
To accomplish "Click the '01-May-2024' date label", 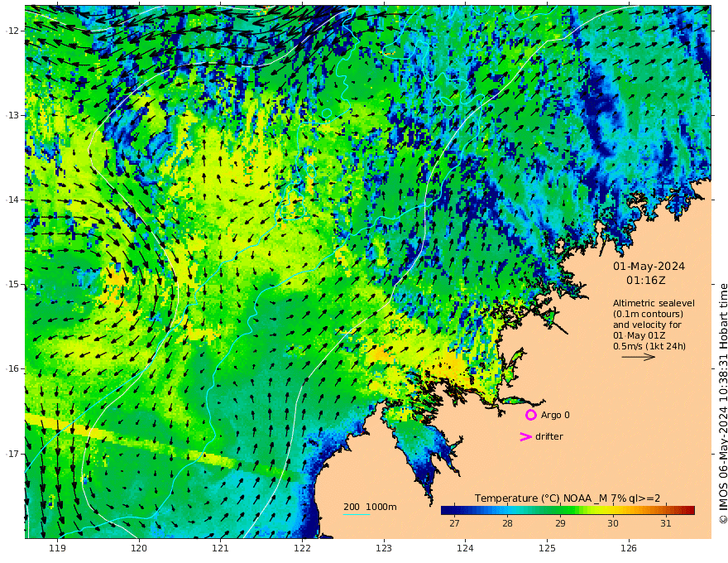I will click(x=649, y=266).
